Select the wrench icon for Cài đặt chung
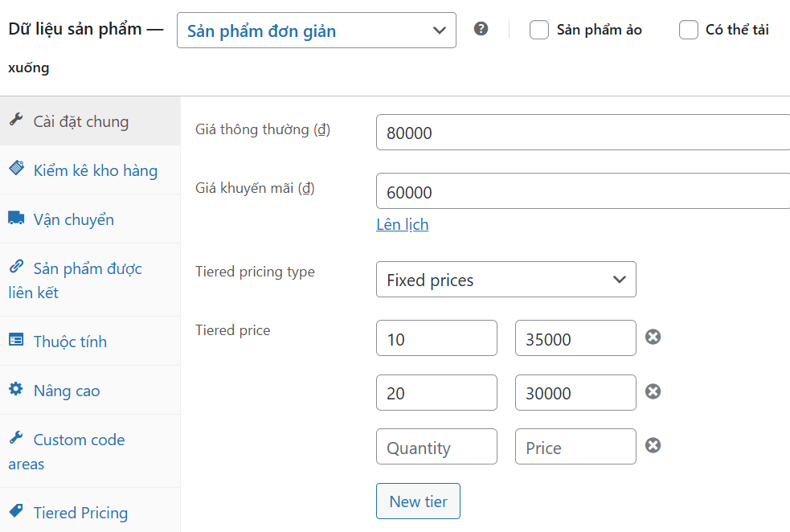790x532 pixels. [x=17, y=121]
